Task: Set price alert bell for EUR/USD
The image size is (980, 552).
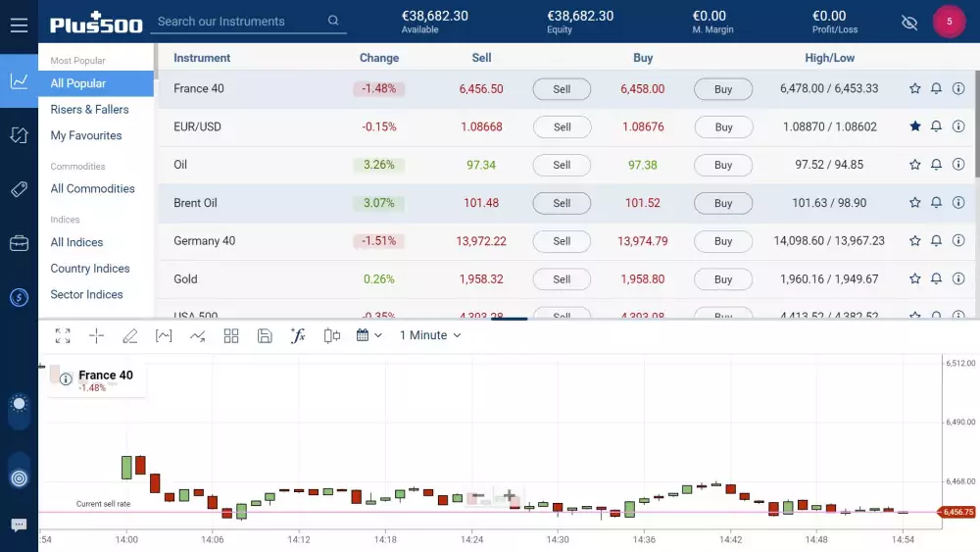Action: click(936, 126)
